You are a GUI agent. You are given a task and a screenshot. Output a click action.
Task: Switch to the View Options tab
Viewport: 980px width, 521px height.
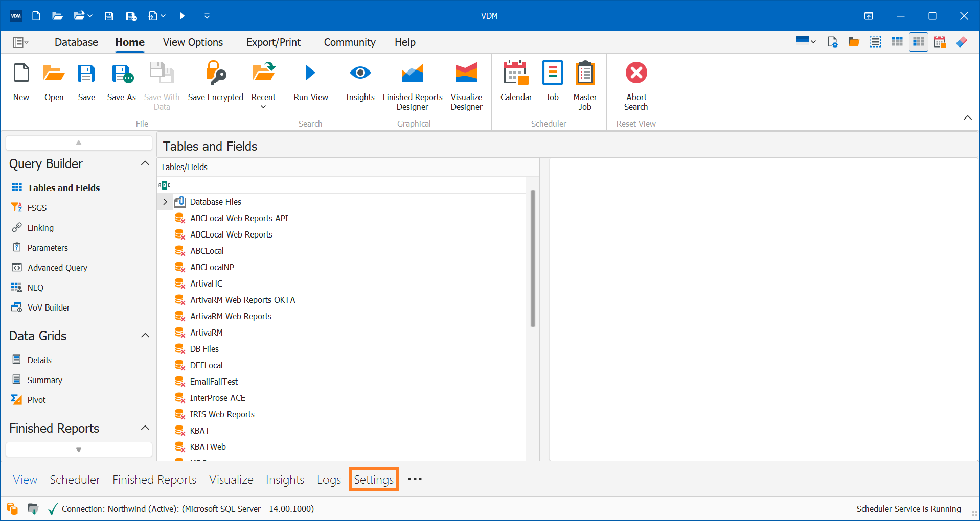(x=193, y=42)
